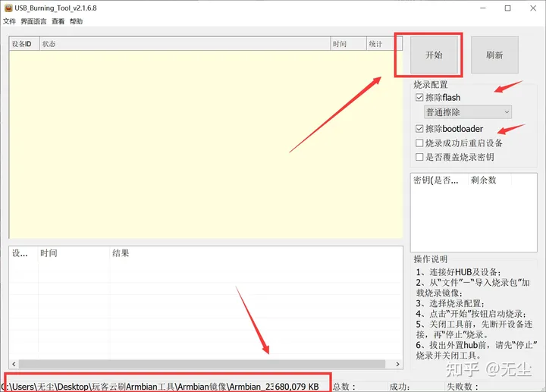Enable 烧录成功后重启设备 checkbox
Screen dimensions: 546x392
coord(420,143)
